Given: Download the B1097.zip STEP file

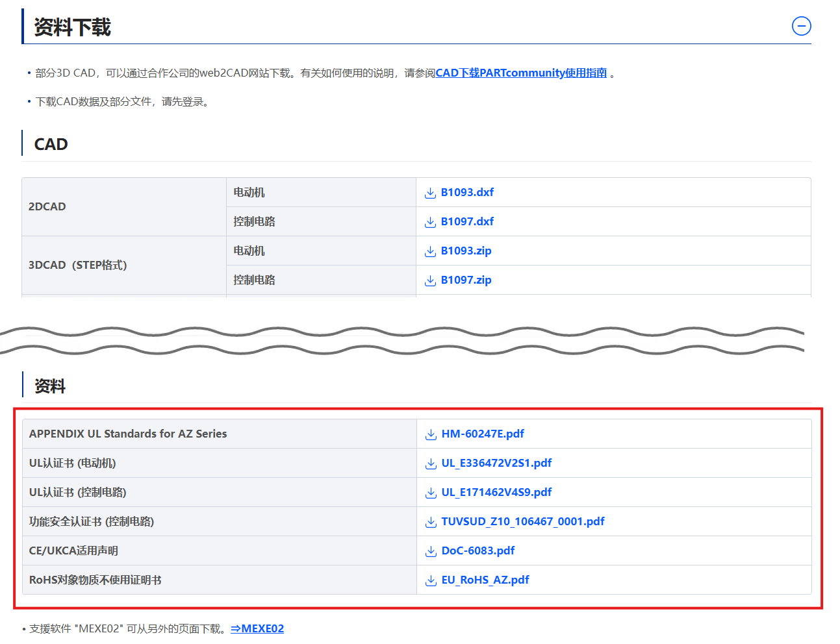Looking at the screenshot, I should click(466, 280).
